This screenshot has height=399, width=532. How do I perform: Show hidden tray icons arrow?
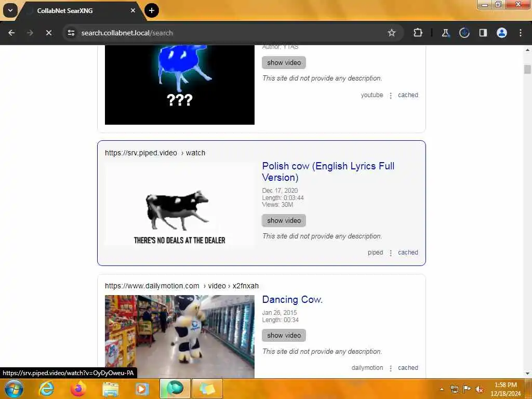tap(442, 389)
